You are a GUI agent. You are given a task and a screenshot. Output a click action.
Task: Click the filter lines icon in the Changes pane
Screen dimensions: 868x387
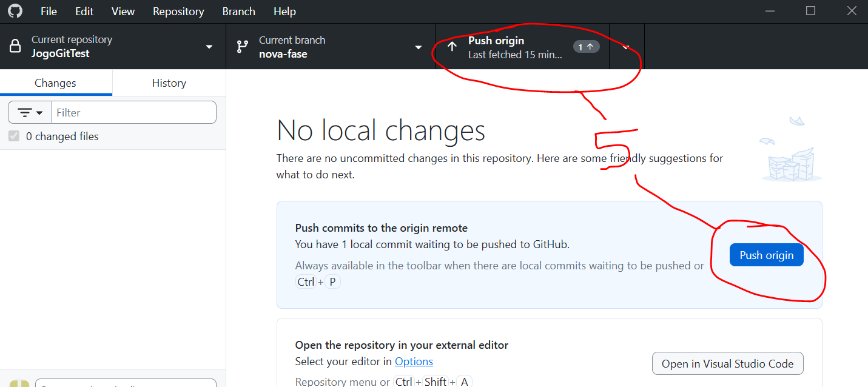[x=25, y=113]
